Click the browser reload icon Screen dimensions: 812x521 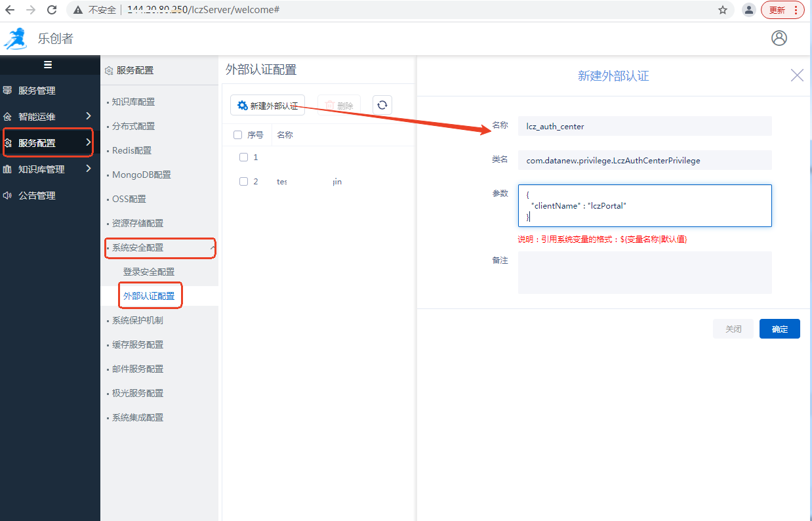(x=52, y=10)
